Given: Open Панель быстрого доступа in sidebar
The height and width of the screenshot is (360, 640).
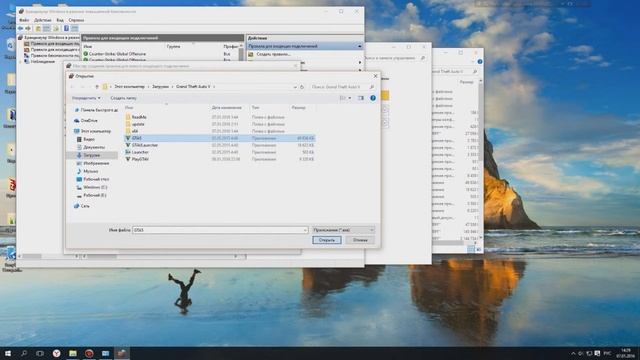Looking at the screenshot, I should [96, 110].
